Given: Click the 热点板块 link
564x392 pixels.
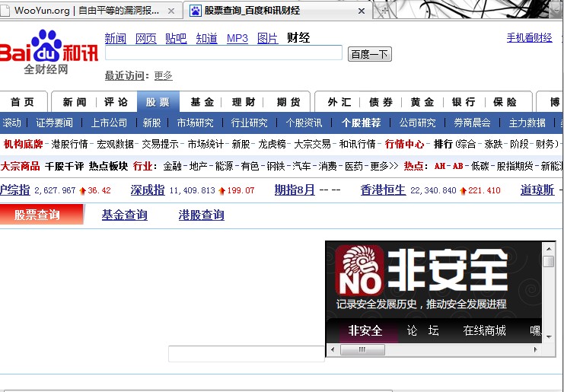Looking at the screenshot, I should coord(108,166).
